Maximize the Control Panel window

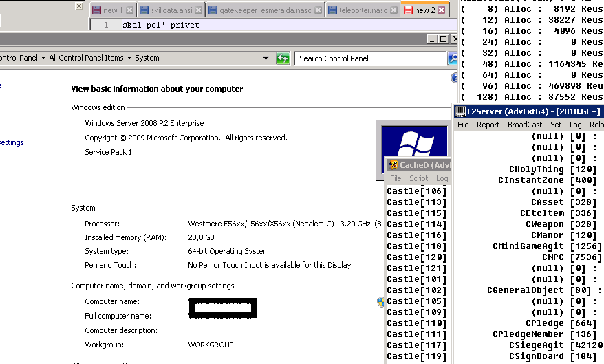click(x=444, y=39)
